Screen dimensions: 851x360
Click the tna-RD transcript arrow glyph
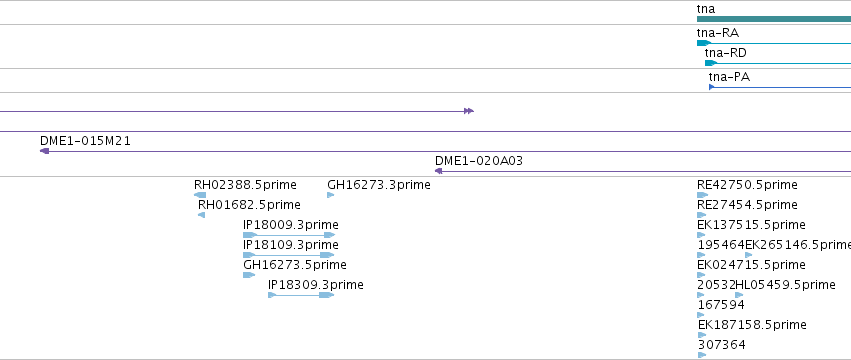click(711, 63)
